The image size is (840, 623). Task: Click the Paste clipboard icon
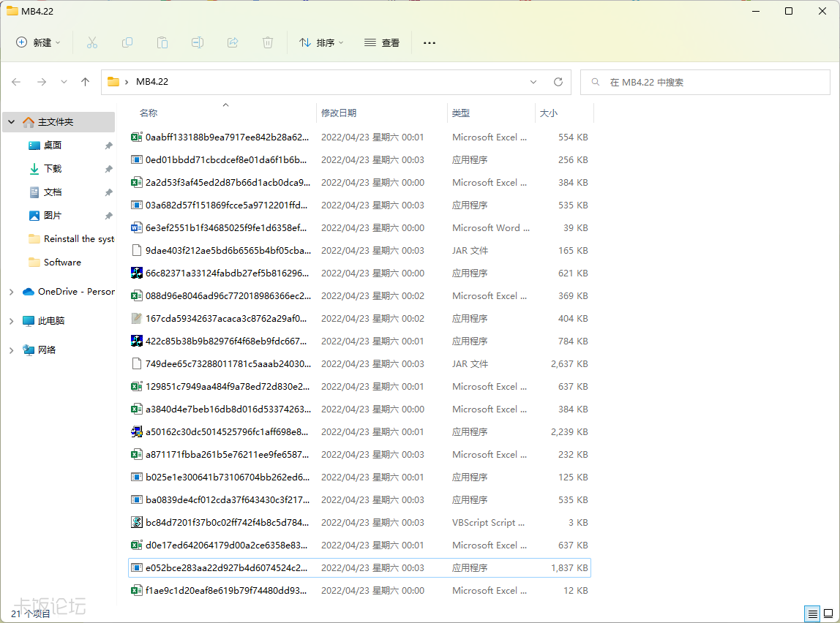(162, 42)
